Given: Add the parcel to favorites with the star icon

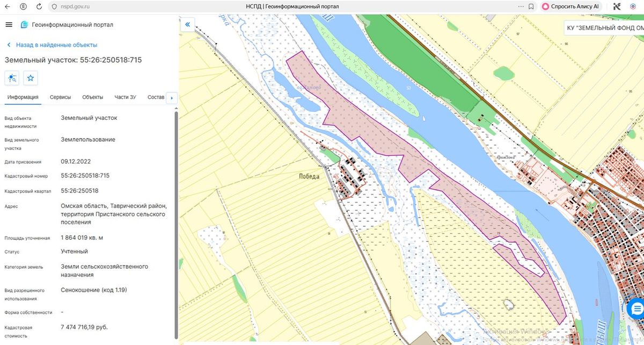Looking at the screenshot, I should pos(31,78).
